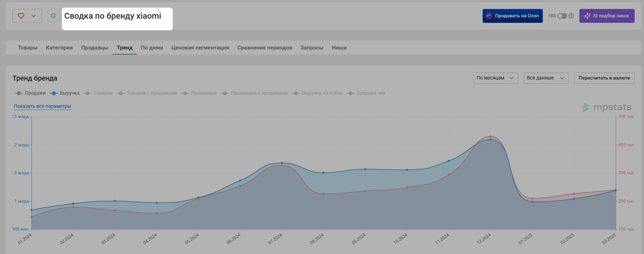This screenshot has height=254, width=644.
Task: Go to the По дням tab
Action: coord(152,48)
